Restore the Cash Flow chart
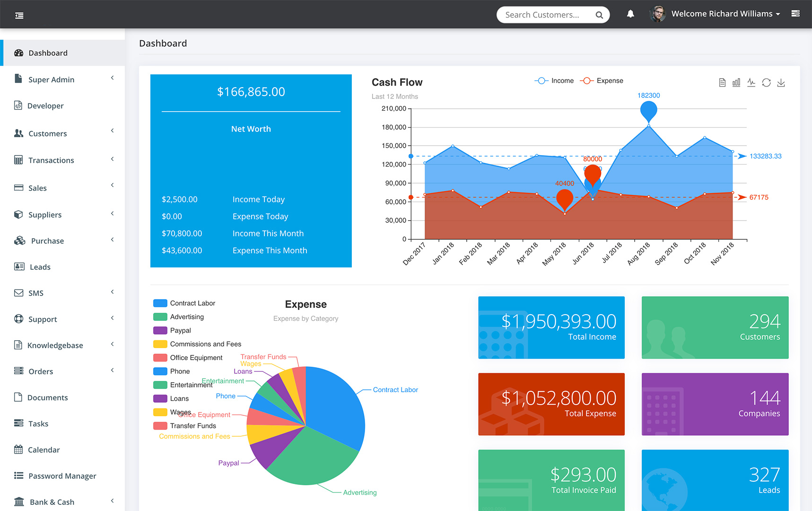 (766, 83)
